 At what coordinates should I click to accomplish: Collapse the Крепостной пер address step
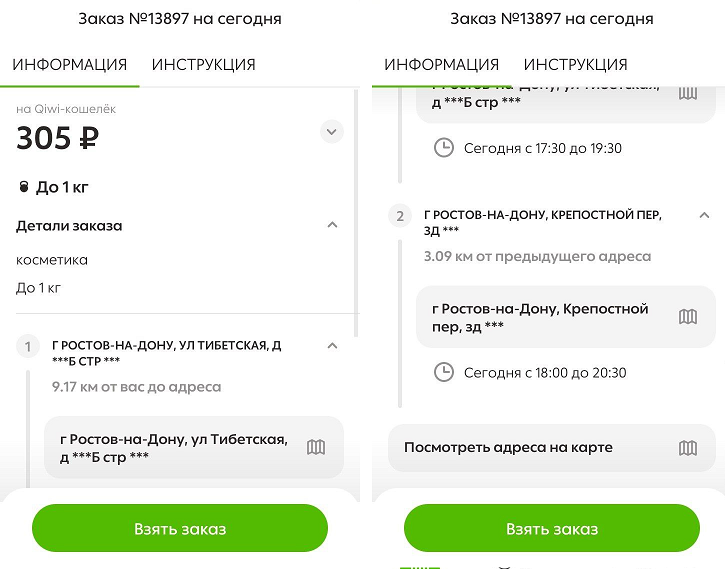(704, 215)
